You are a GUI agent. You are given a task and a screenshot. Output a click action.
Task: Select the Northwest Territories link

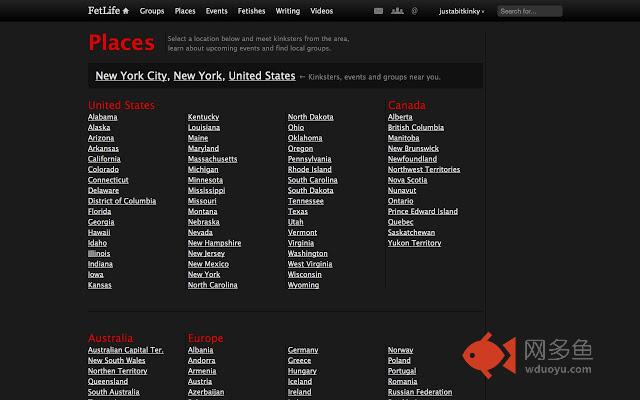pyautogui.click(x=424, y=169)
